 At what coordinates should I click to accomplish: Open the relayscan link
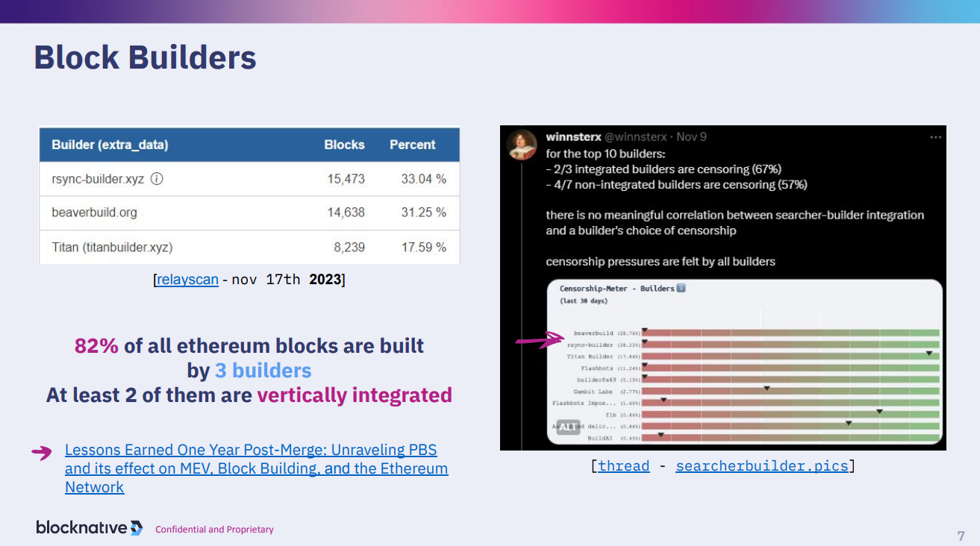coord(187,280)
